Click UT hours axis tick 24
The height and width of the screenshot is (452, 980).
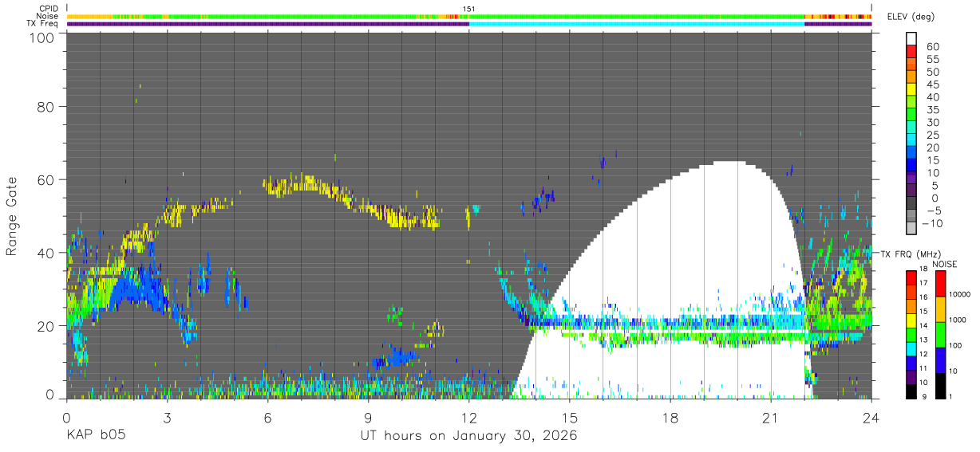871,417
